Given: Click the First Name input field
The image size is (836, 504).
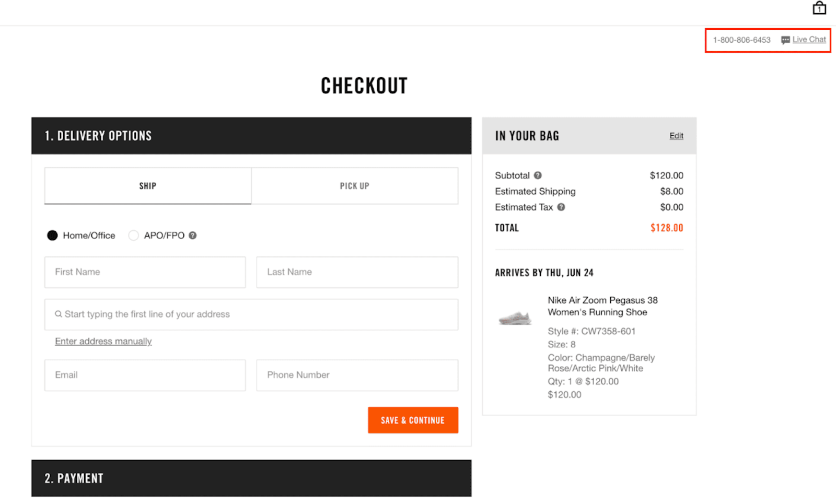Looking at the screenshot, I should click(x=145, y=272).
